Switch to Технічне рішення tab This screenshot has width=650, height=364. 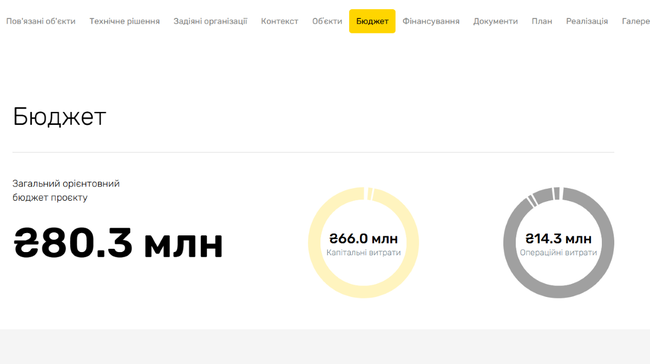[x=124, y=21]
